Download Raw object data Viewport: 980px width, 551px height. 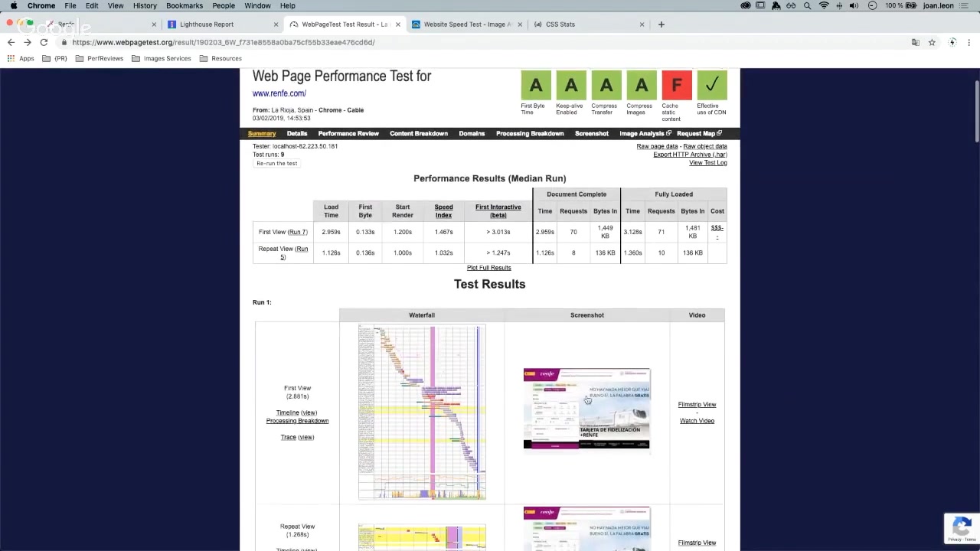(705, 146)
